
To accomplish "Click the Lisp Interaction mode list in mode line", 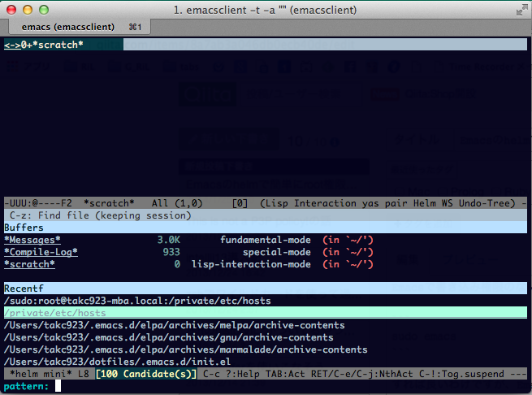I will [x=387, y=203].
